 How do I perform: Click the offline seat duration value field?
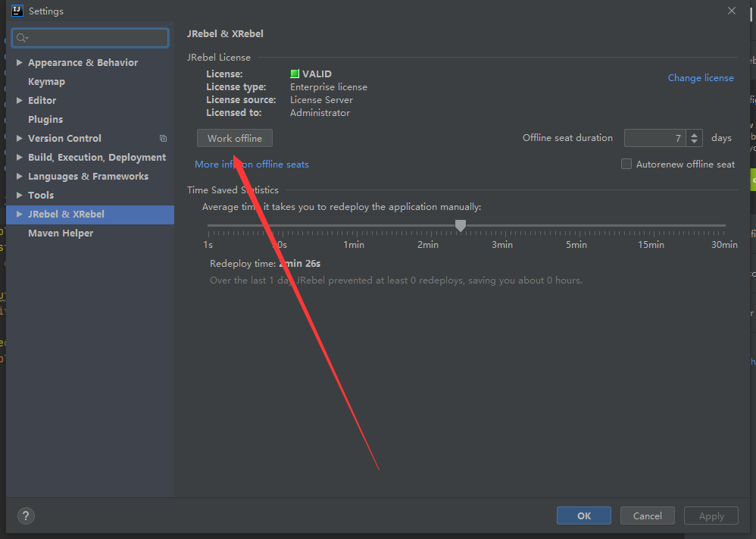[656, 138]
